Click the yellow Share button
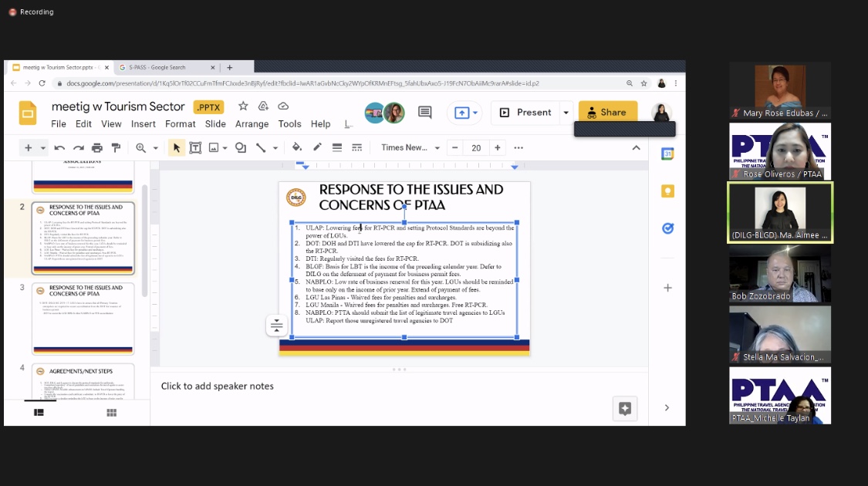The image size is (868, 486). 608,113
